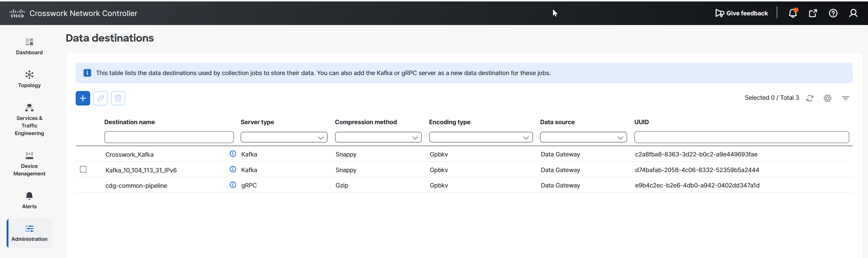Screen dimensions: 868x258
Task: Refresh the data destinations table
Action: click(810, 98)
